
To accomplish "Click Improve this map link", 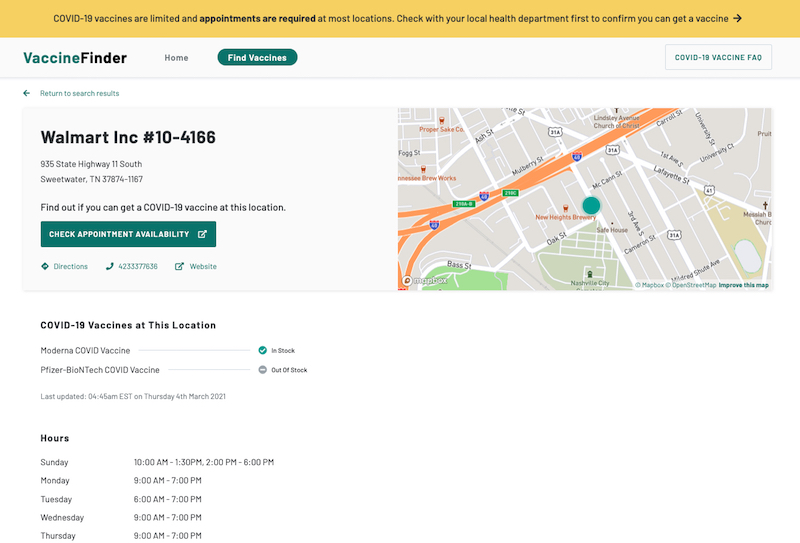I will coord(743,285).
